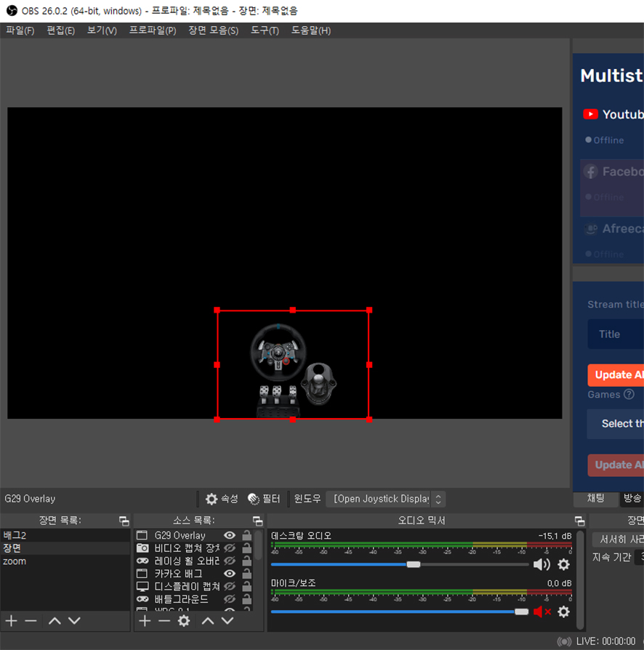
Task: Open the 파일(F) menu
Action: [20, 31]
